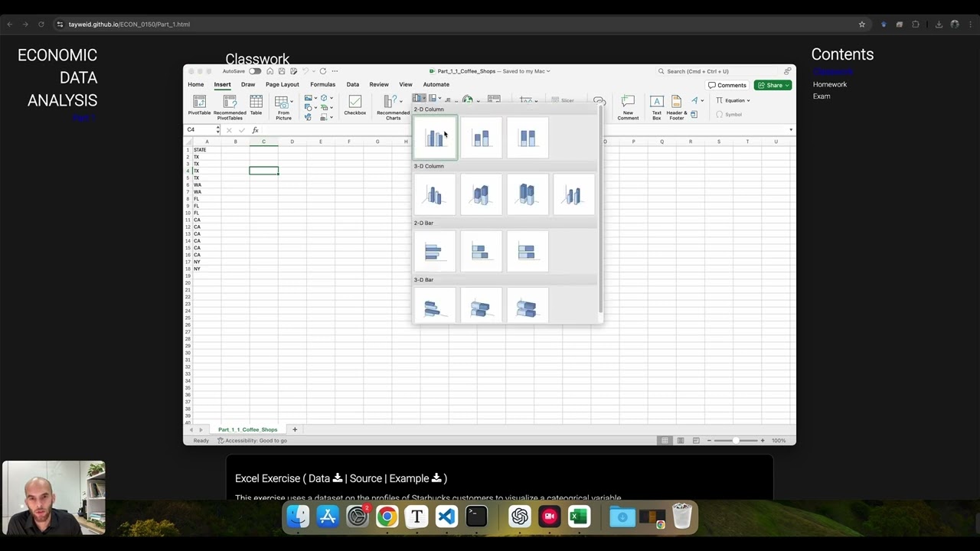
Task: Choose the 2-D 100% Stacked Column chart
Action: tap(527, 138)
